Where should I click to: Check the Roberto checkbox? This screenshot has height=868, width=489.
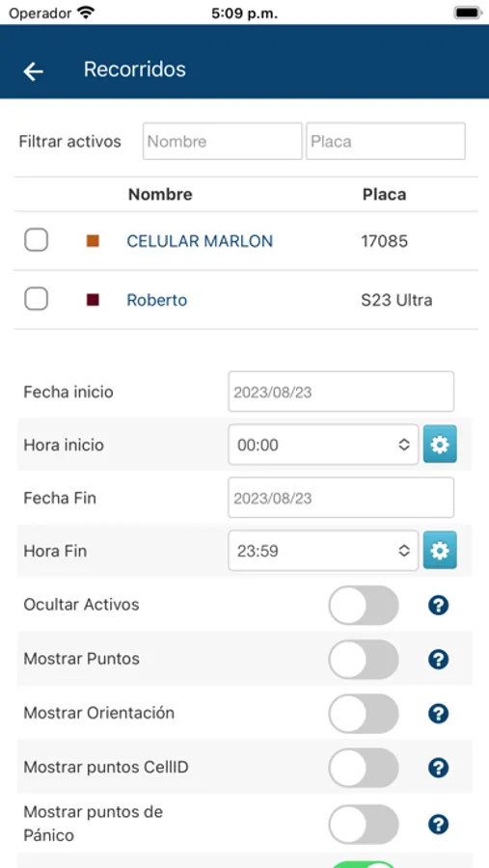[36, 300]
